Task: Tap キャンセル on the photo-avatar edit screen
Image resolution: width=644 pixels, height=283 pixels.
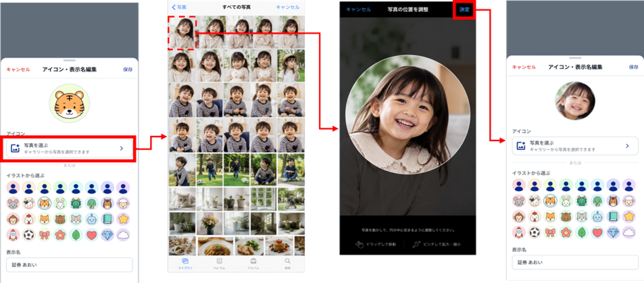Action: tap(524, 67)
